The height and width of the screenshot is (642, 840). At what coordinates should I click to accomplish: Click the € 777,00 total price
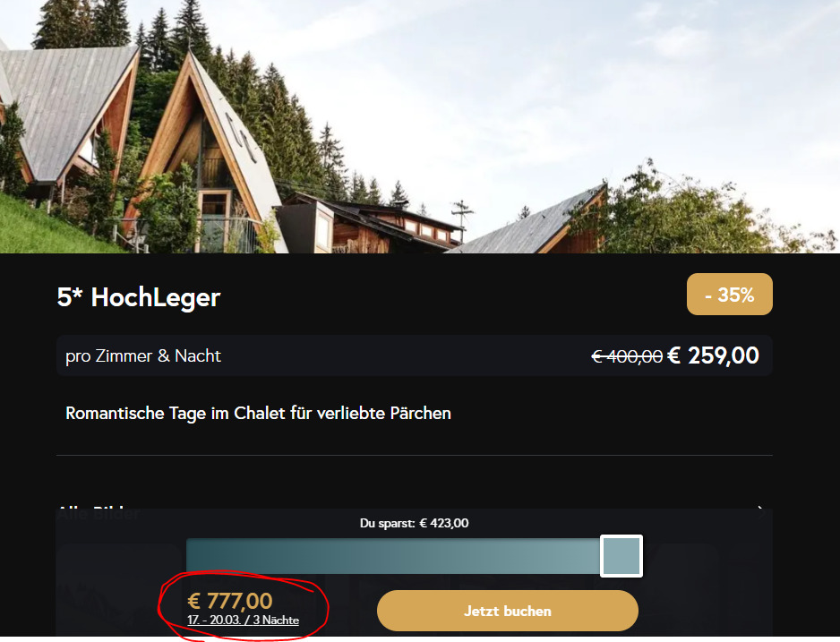(230, 601)
